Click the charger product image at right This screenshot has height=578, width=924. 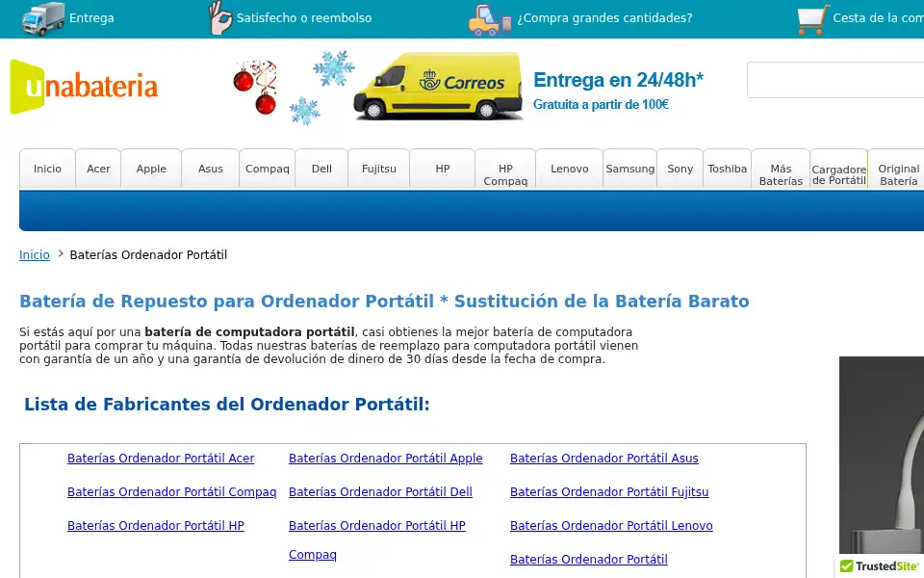pos(882,455)
